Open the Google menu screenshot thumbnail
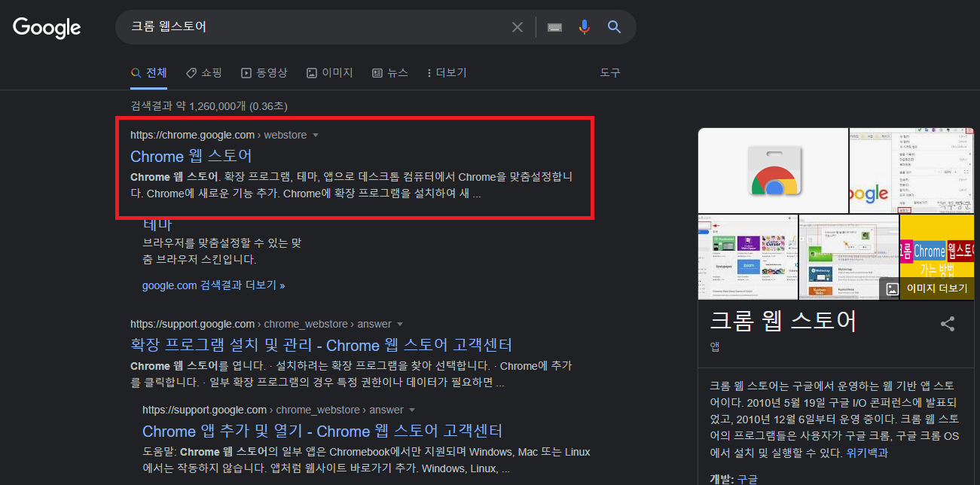Screen dimensions: 980x485 click(912, 170)
